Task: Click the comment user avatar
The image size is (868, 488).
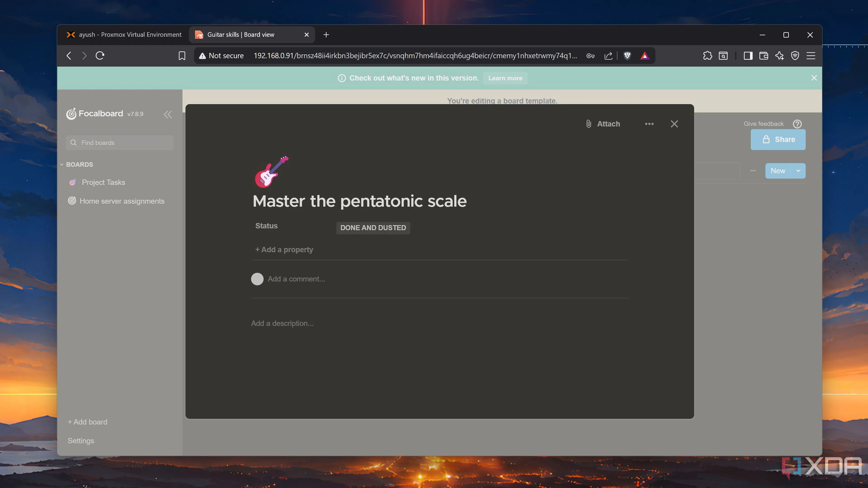Action: tap(257, 279)
